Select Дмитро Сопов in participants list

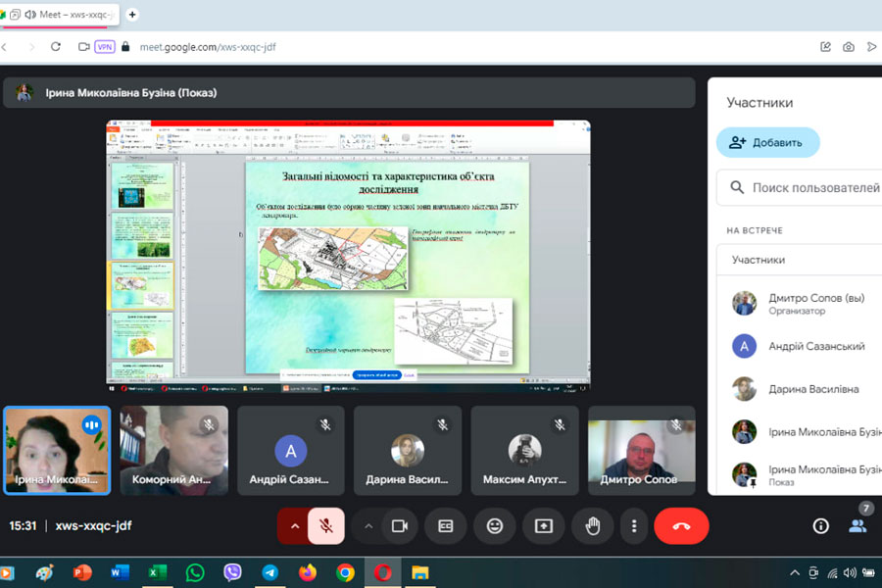coord(805,303)
